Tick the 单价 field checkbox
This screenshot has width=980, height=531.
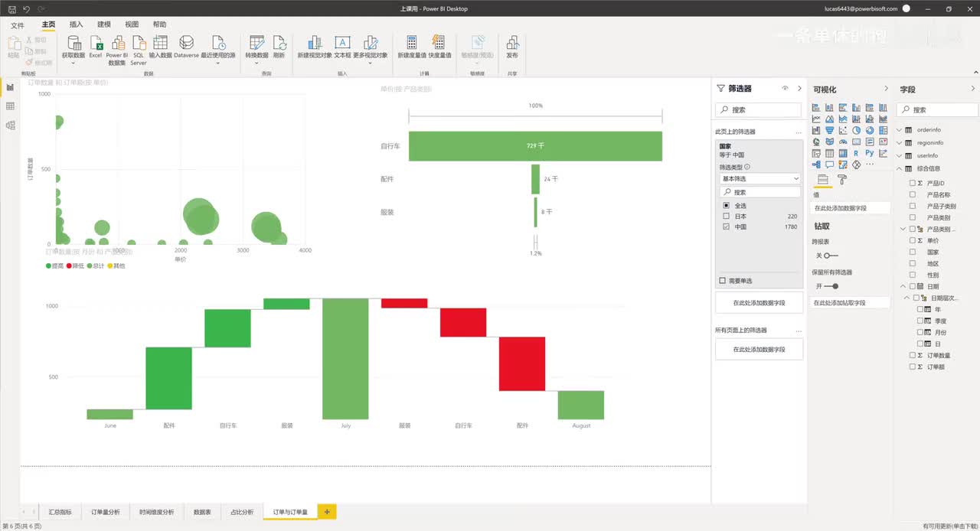click(913, 240)
